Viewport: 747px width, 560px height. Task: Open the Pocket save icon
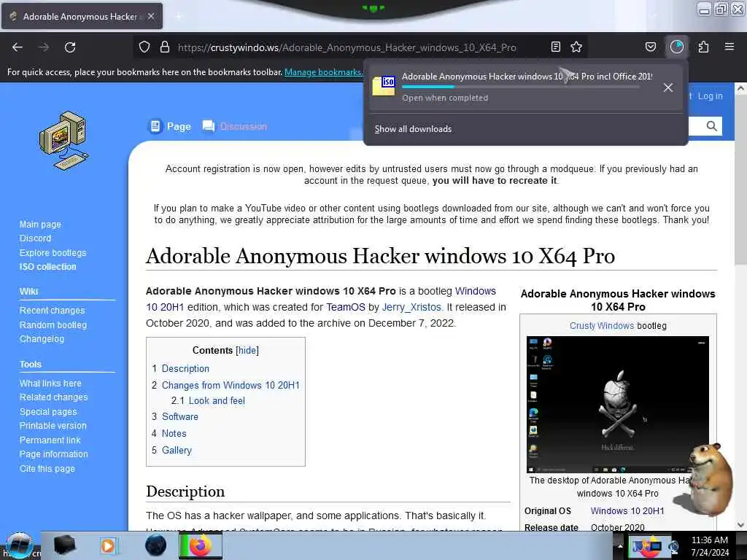650,47
